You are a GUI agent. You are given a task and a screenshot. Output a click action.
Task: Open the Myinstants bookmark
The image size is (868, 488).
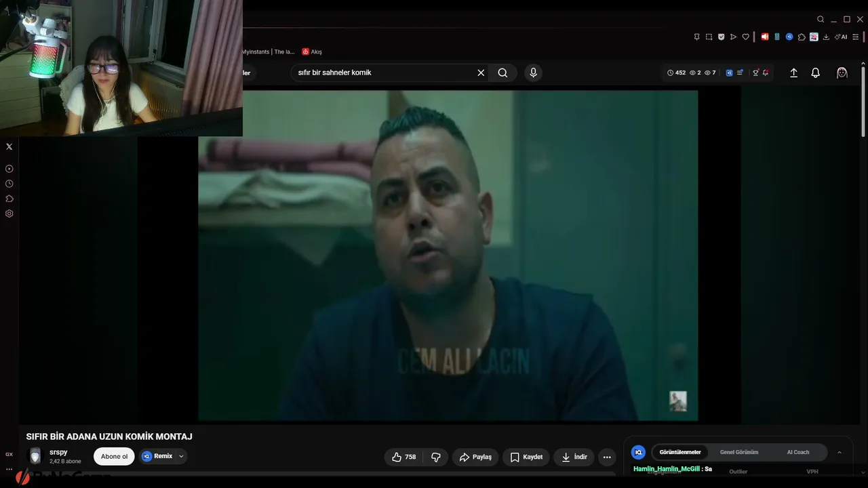coord(269,52)
